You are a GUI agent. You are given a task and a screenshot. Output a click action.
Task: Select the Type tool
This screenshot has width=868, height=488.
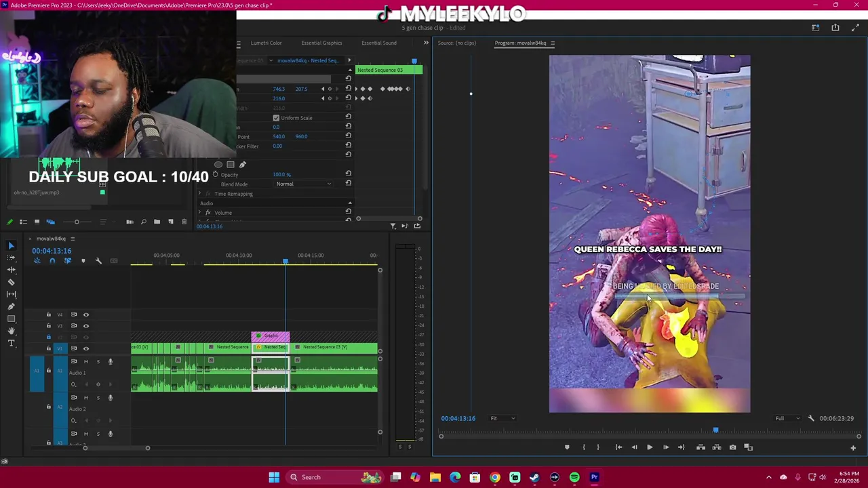click(11, 343)
